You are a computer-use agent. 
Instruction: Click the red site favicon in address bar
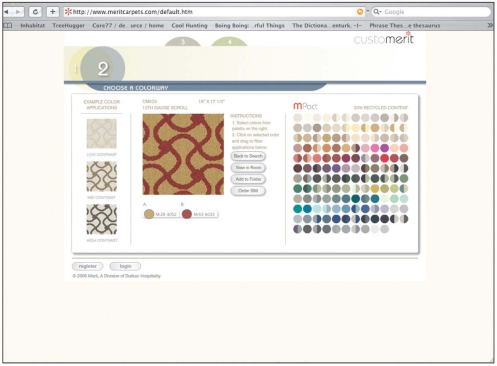pyautogui.click(x=68, y=12)
